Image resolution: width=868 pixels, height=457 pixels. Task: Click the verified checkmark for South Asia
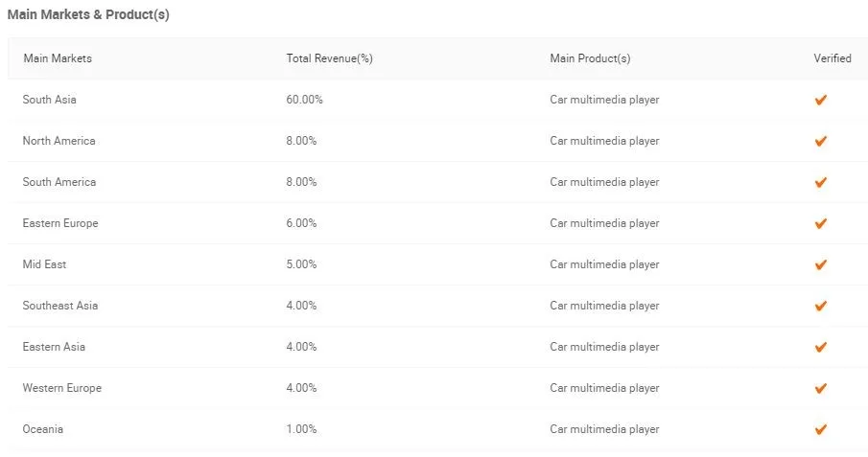coord(820,100)
